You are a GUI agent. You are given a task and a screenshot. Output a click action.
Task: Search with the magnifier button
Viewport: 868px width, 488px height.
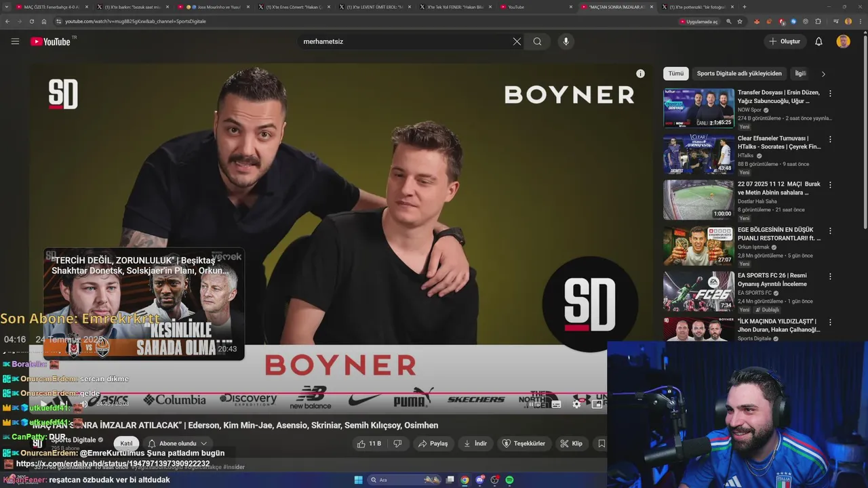coord(537,41)
